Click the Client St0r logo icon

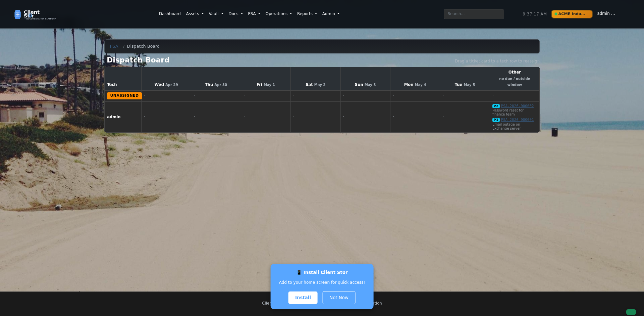tap(17, 14)
